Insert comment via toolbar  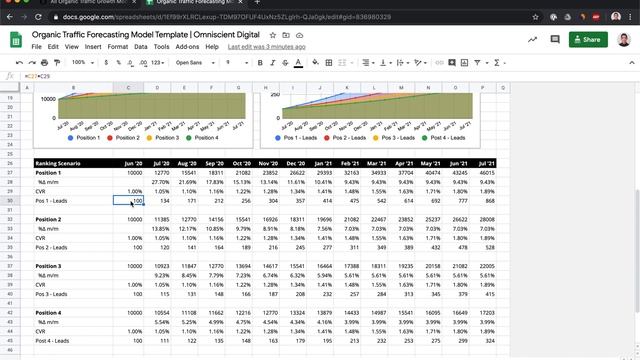(x=452, y=62)
